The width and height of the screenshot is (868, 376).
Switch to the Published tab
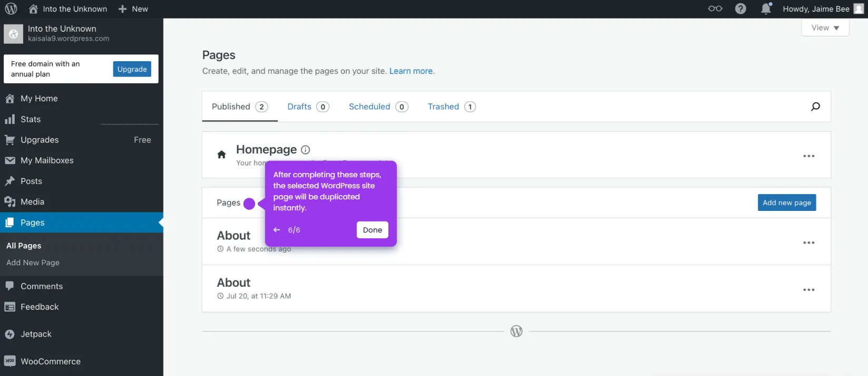click(240, 107)
